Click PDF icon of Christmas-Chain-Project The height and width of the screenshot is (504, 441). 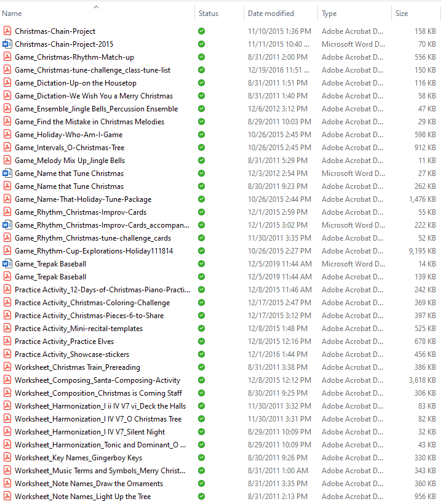pyautogui.click(x=7, y=31)
